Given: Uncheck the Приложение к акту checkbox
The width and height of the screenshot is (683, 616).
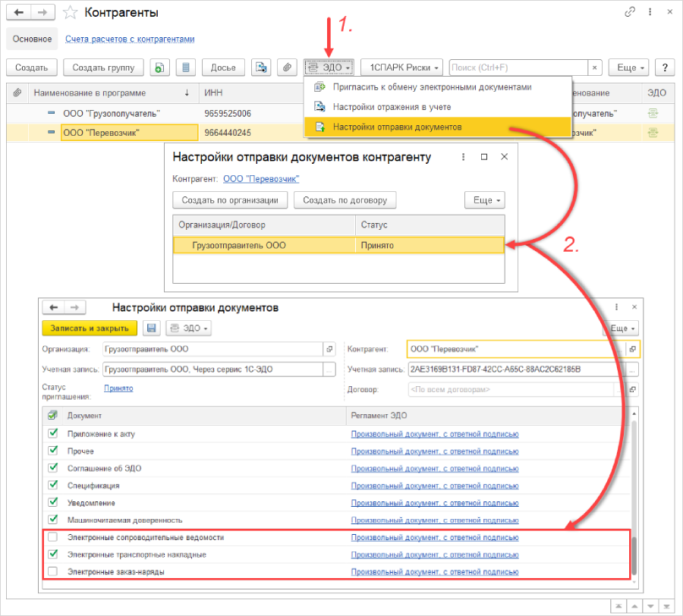Looking at the screenshot, I should [x=53, y=433].
